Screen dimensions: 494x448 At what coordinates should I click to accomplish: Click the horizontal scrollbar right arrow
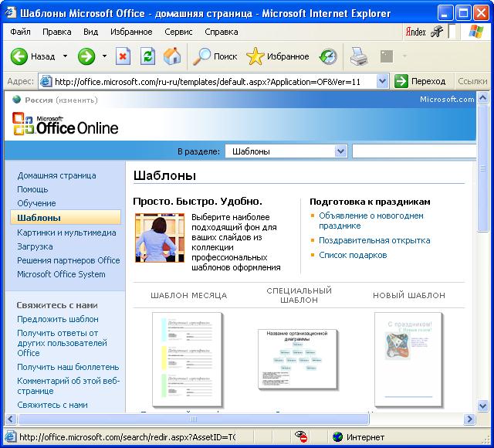469,419
